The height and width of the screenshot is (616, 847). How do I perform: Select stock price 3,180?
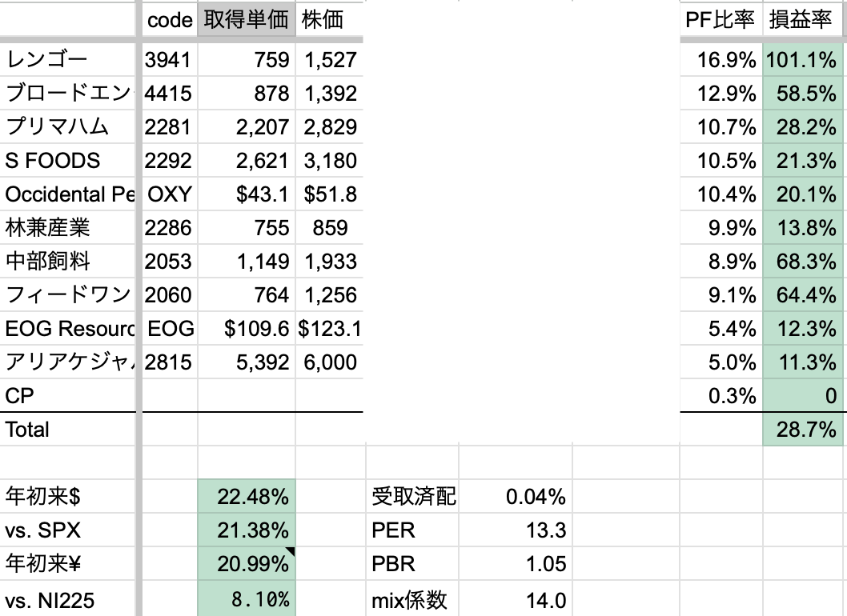329,160
